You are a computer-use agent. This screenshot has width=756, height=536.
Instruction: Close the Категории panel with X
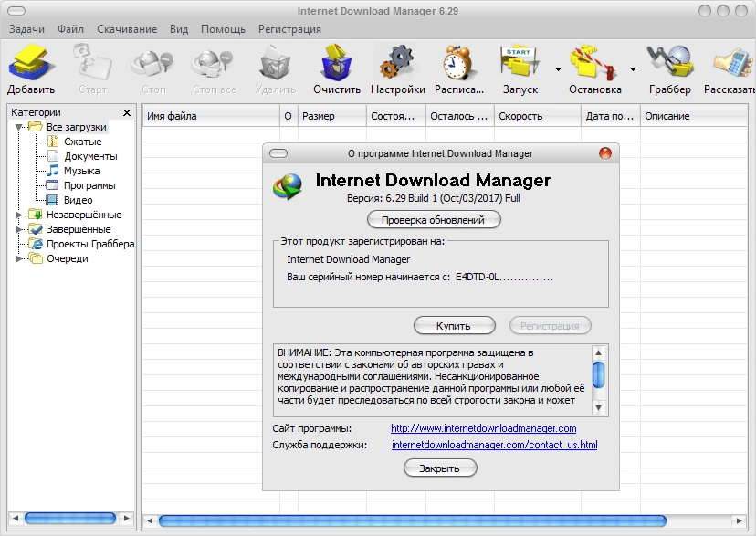127,113
